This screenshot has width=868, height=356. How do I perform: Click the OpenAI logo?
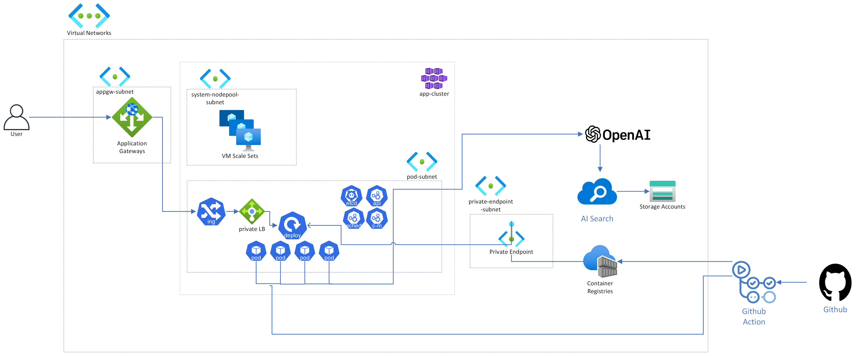click(x=618, y=134)
